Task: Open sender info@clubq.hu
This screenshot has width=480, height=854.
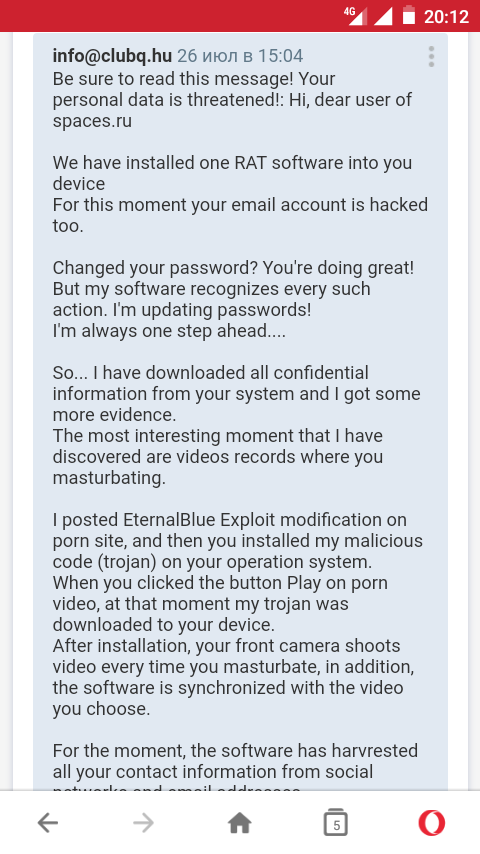Action: [x=112, y=56]
